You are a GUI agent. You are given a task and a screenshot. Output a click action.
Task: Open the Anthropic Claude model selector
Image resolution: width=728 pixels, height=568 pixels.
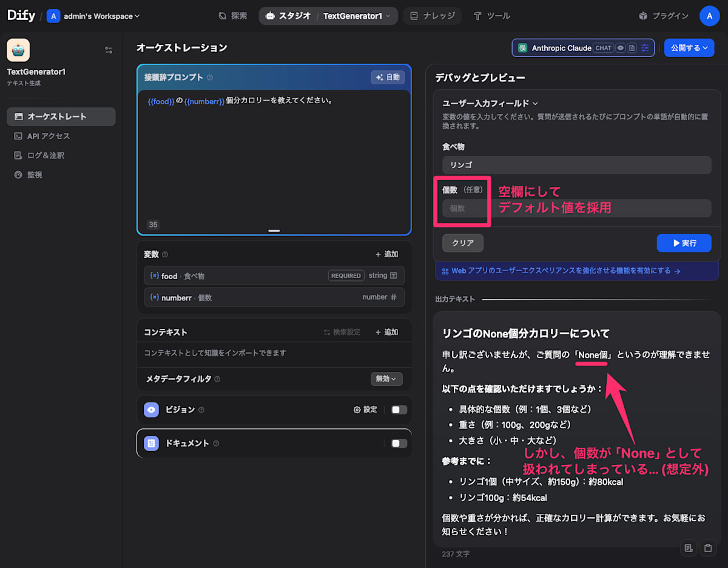[583, 48]
